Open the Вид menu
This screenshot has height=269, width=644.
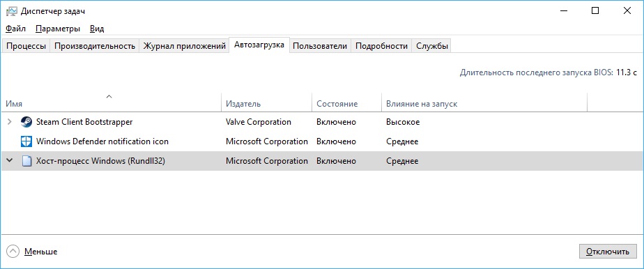[x=97, y=29]
